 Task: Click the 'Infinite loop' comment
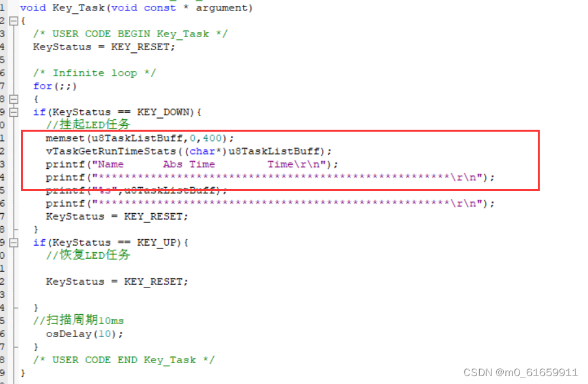[95, 73]
